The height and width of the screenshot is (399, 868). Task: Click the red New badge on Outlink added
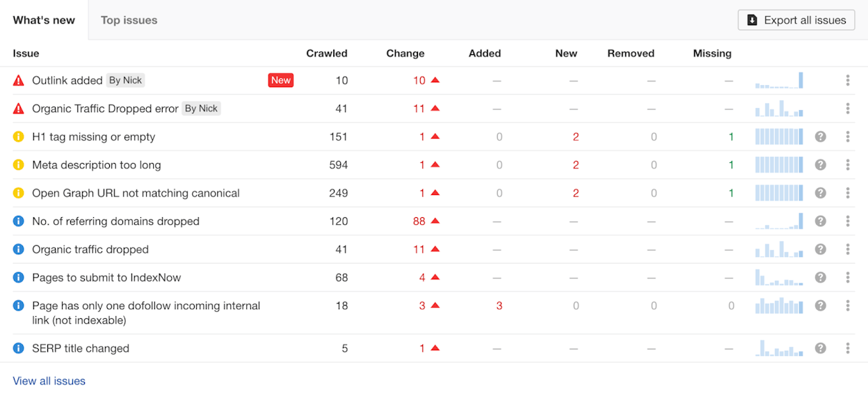tap(281, 81)
